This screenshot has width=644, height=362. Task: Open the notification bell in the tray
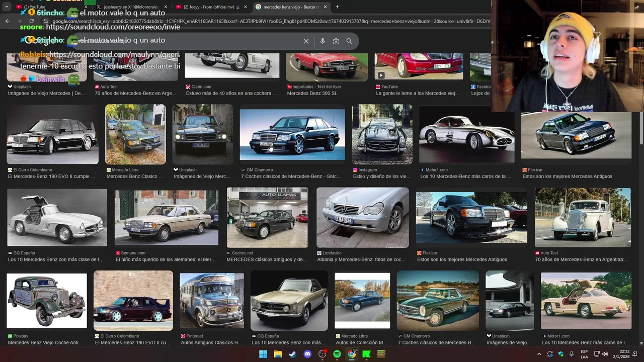634,354
